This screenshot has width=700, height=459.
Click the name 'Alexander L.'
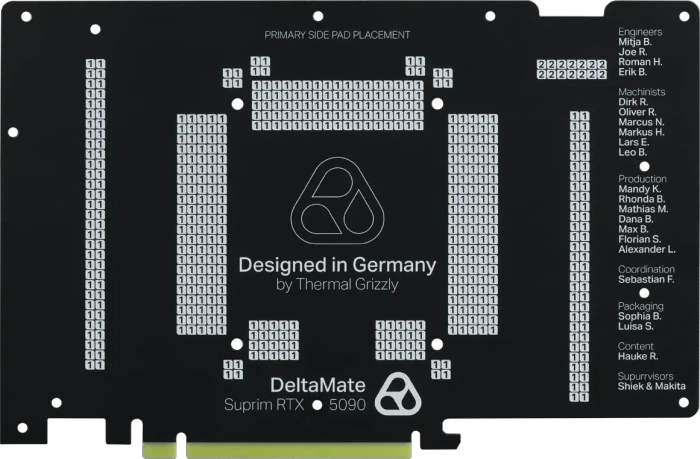coord(647,249)
